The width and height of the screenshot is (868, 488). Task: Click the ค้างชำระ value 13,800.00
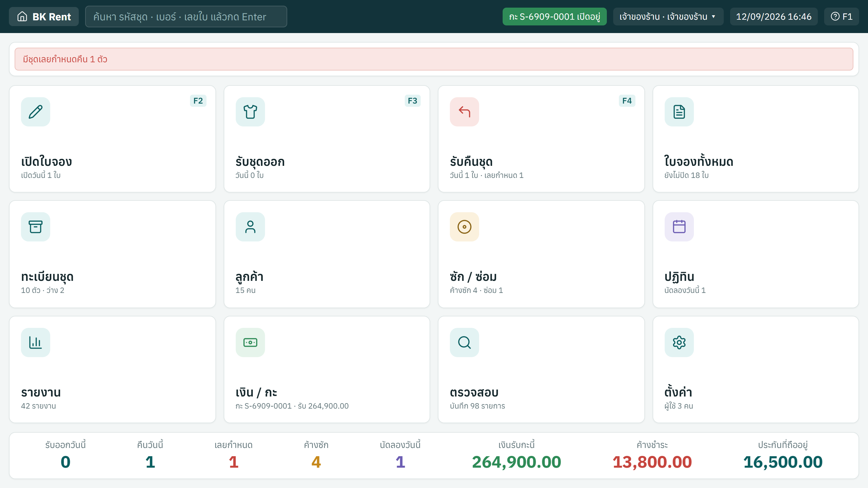[652, 462]
